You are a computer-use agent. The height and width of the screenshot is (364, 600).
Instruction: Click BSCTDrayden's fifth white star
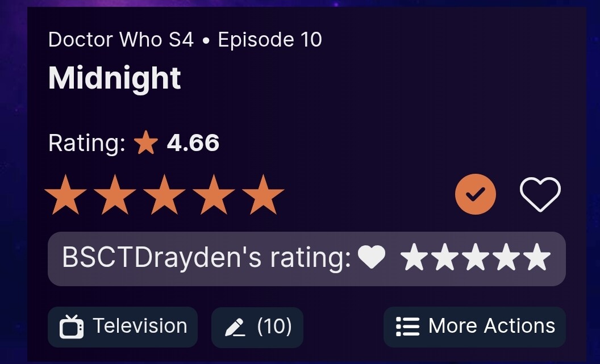click(x=537, y=257)
